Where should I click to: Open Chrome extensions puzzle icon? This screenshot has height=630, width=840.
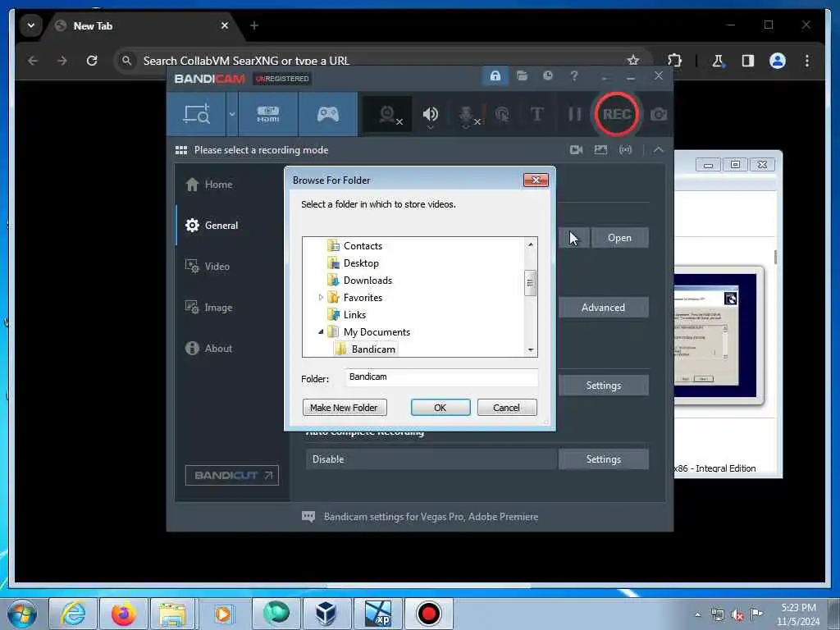[674, 61]
